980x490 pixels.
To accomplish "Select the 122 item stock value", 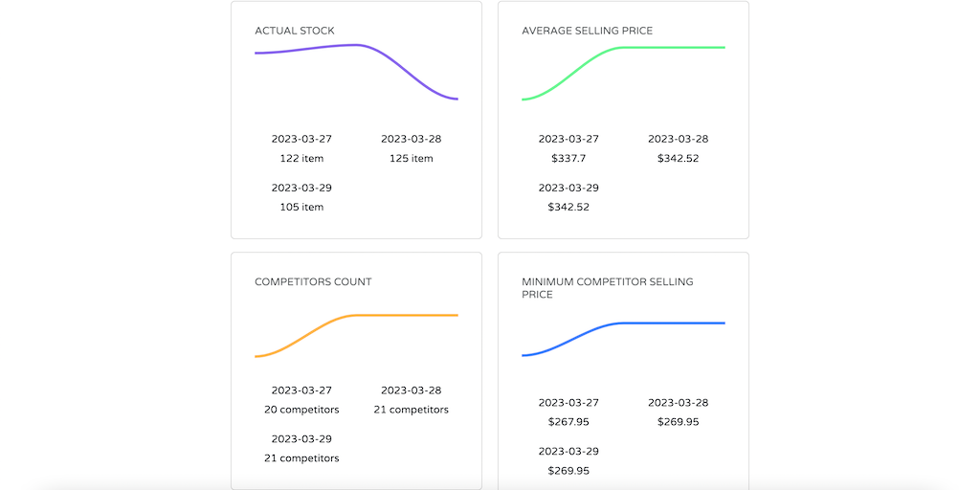I will point(301,159).
